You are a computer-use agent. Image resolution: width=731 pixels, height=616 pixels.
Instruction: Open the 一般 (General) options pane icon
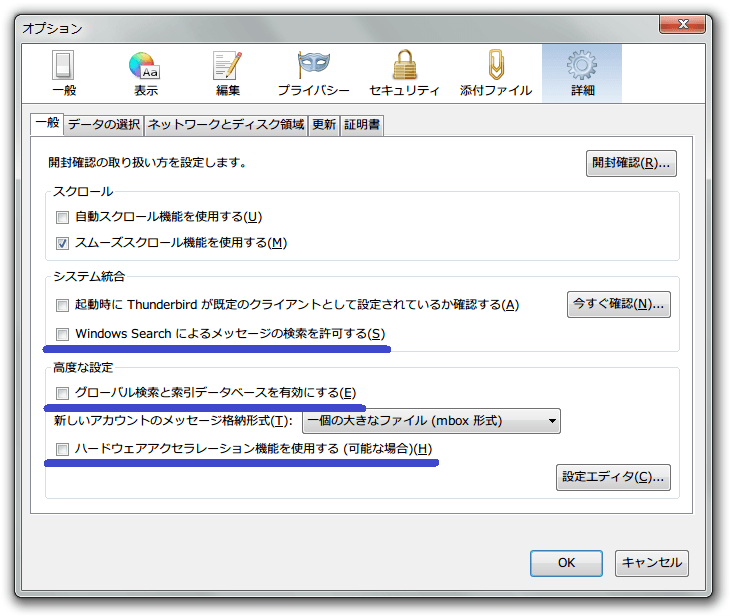pyautogui.click(x=63, y=67)
